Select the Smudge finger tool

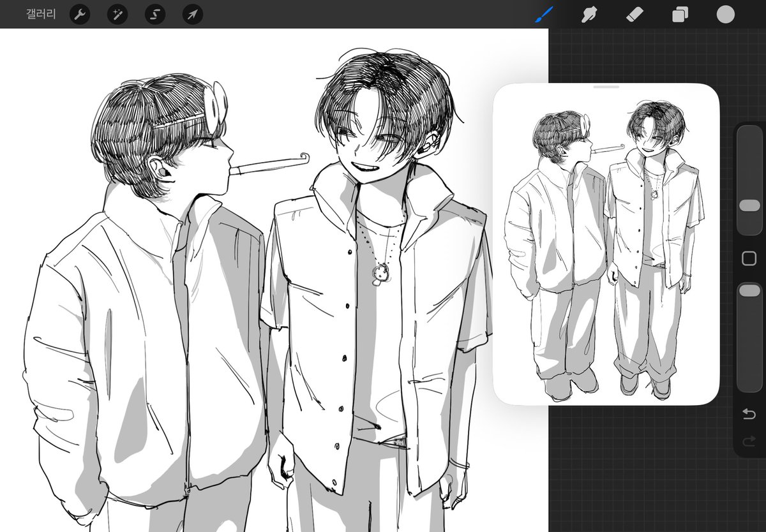tap(589, 14)
